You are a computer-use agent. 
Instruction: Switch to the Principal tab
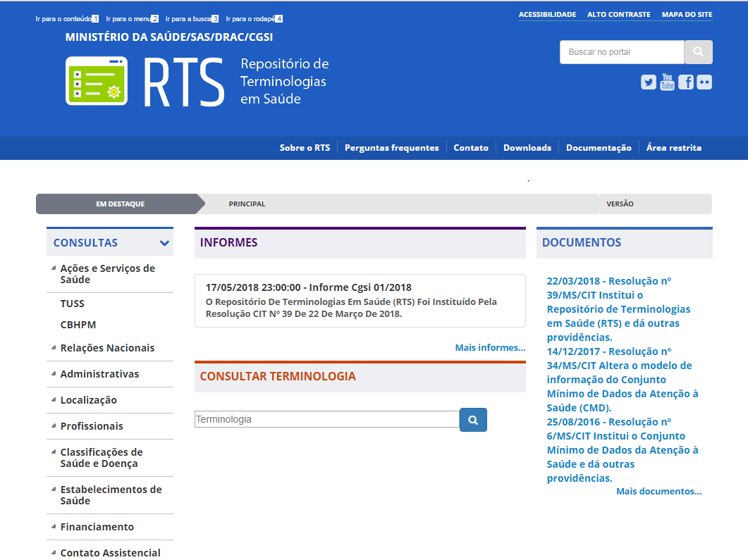coord(247,204)
